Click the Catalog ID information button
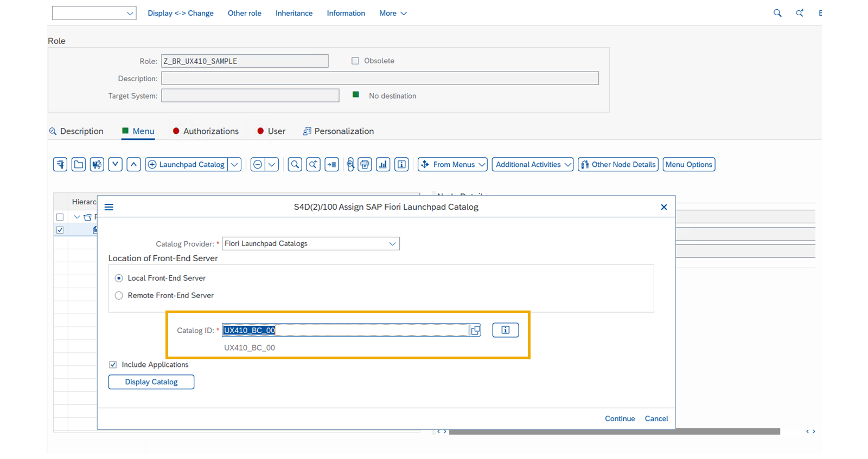The width and height of the screenshot is (868, 459). click(x=506, y=330)
